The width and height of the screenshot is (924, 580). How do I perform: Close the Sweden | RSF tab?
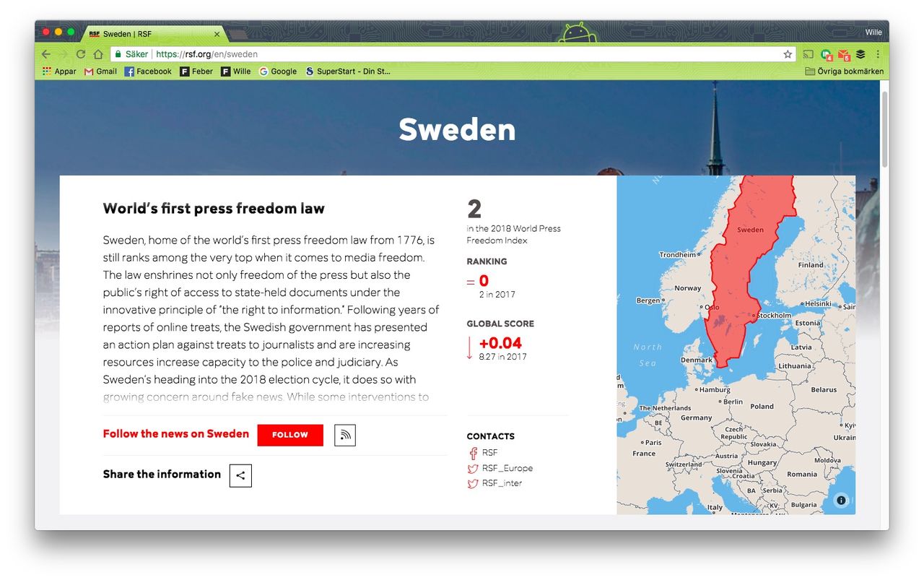217,34
